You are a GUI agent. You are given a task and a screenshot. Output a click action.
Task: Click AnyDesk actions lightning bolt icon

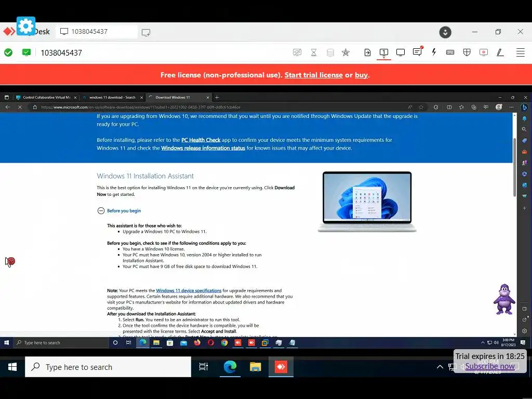(x=434, y=52)
